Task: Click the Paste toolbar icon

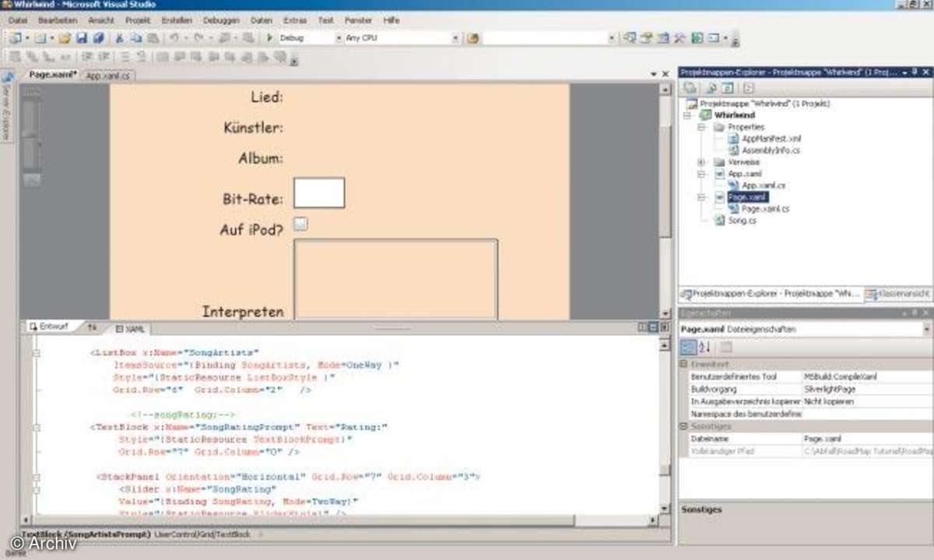Action: coord(153,37)
